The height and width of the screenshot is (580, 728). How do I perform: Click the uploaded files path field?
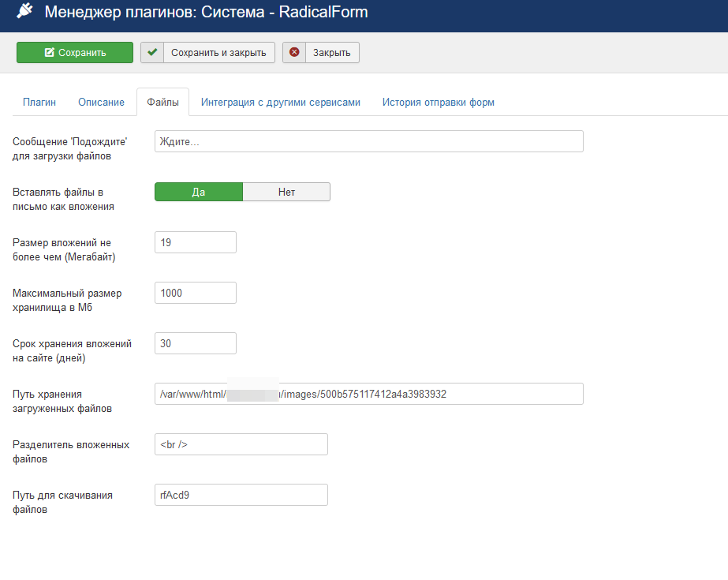coord(368,394)
